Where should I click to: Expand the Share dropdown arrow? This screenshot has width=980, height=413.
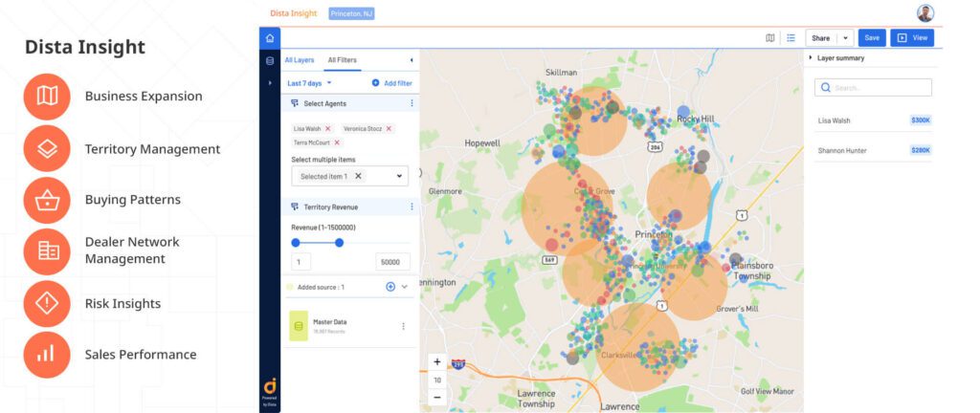[x=845, y=38]
